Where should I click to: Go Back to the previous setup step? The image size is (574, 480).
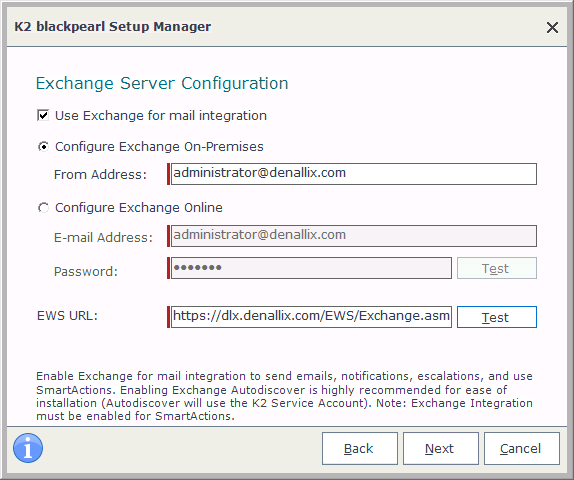[359, 449]
